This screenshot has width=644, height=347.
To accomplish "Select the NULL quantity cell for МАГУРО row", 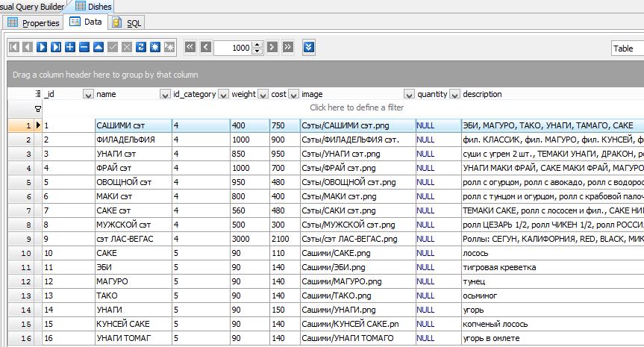I will tap(438, 281).
